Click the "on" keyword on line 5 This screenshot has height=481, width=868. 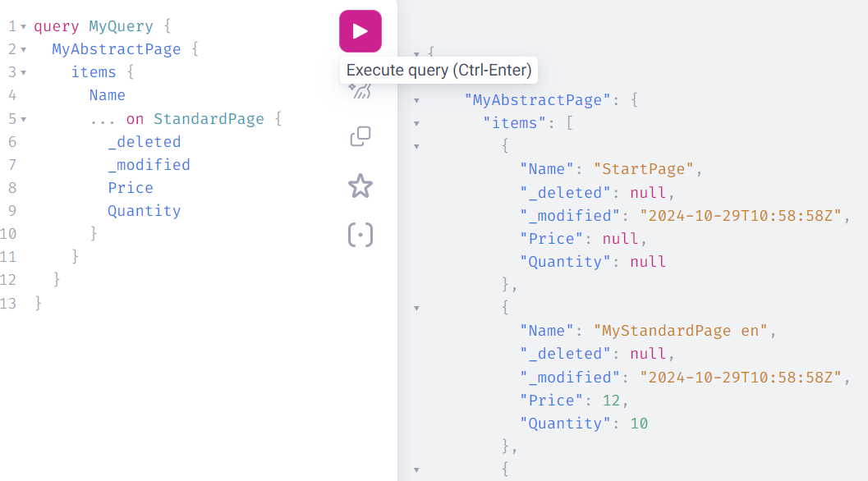135,119
